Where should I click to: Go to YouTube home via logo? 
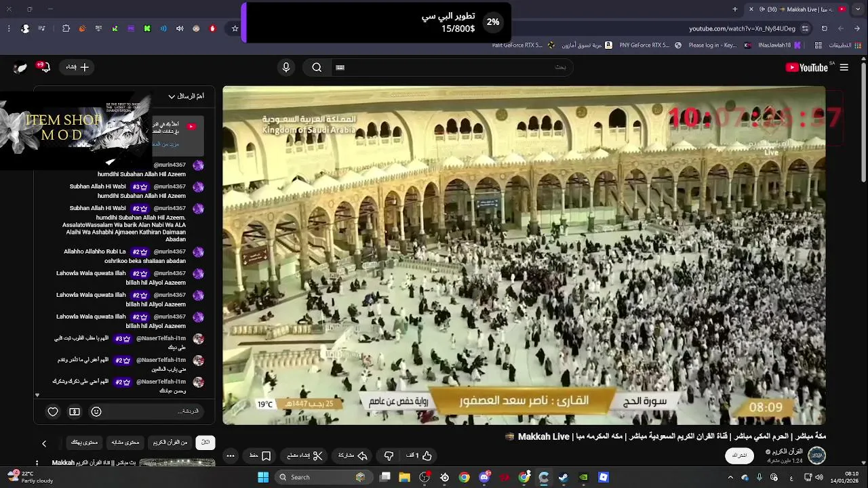click(x=806, y=67)
